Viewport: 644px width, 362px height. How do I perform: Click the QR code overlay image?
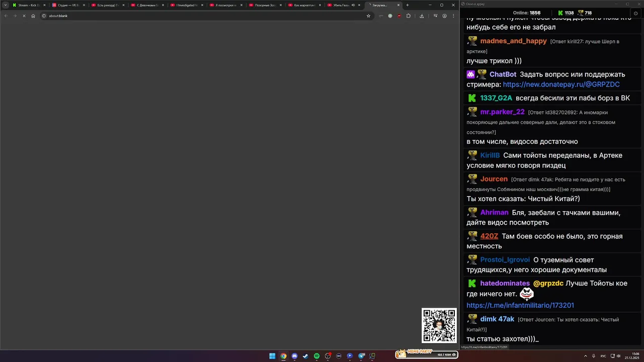point(439,325)
